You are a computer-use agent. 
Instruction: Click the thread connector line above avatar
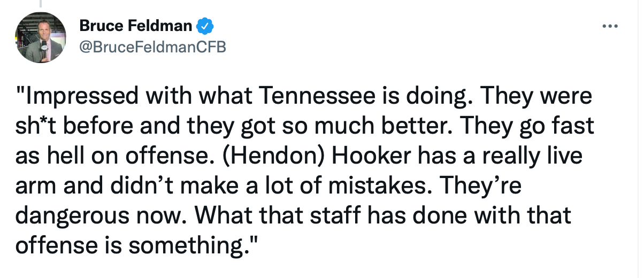coord(41,3)
